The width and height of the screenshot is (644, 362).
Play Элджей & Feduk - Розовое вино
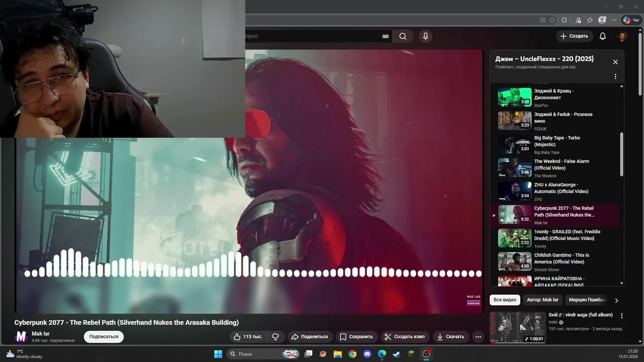click(555, 121)
